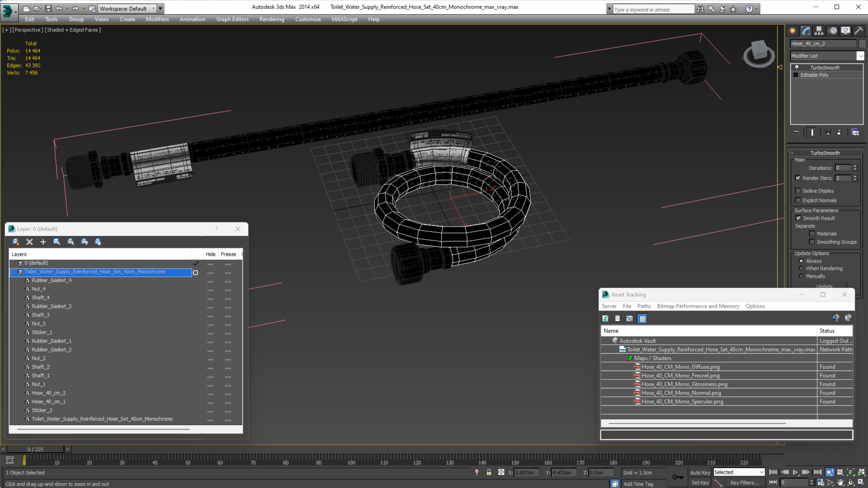Screen dimensions: 868x488
Task: Expand Editable Poly plus in stack
Action: pos(796,75)
